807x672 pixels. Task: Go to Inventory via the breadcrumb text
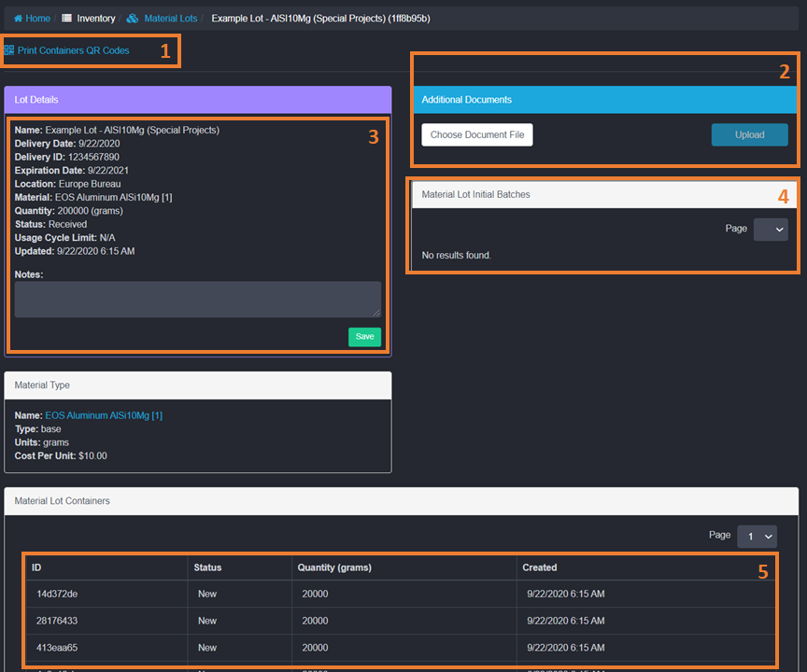tap(95, 19)
